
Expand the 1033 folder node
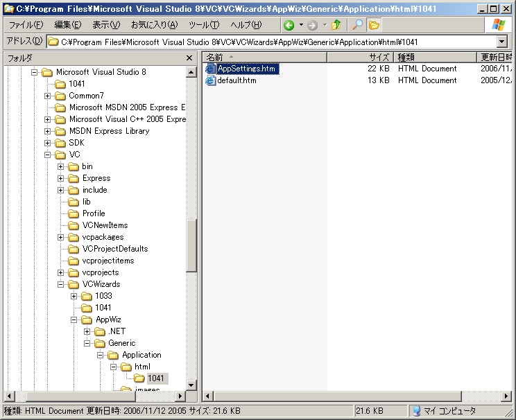(74, 297)
